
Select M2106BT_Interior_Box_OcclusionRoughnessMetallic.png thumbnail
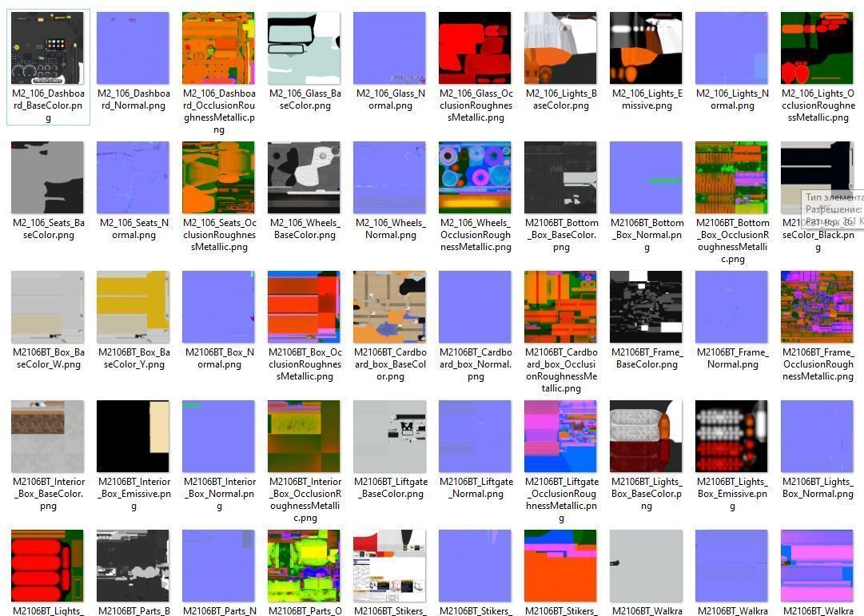click(305, 436)
